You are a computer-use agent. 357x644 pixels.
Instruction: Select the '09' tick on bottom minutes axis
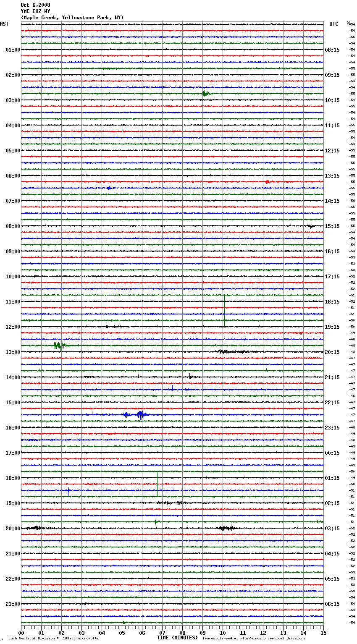202,632
